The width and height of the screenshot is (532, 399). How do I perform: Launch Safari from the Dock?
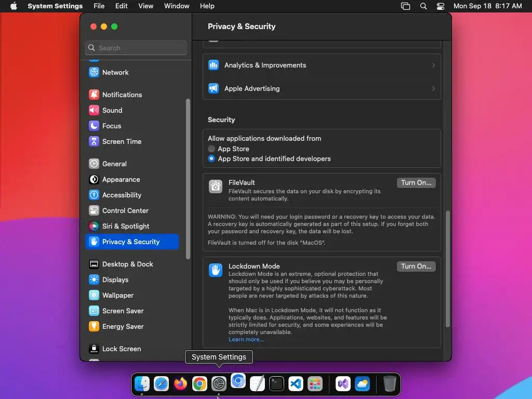point(161,384)
